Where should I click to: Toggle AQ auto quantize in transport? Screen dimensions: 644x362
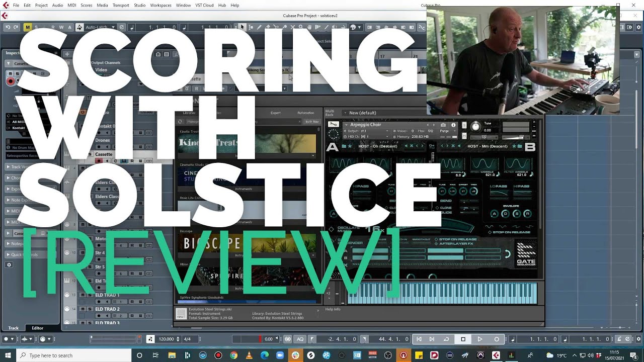(x=300, y=339)
